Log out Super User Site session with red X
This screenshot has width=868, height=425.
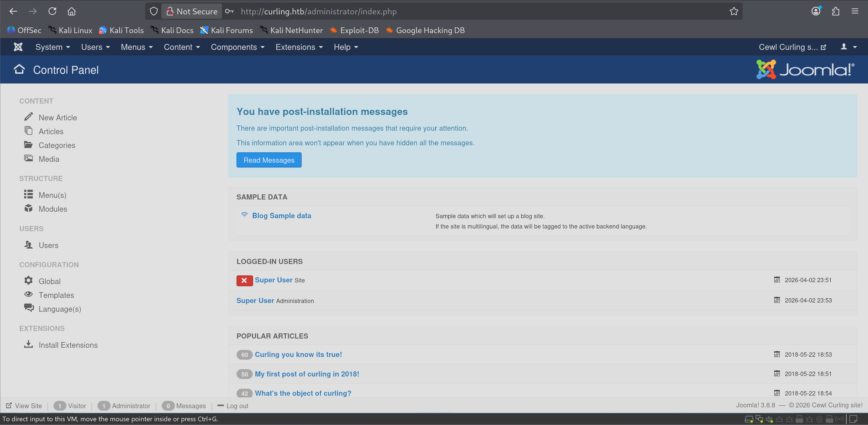pyautogui.click(x=244, y=281)
